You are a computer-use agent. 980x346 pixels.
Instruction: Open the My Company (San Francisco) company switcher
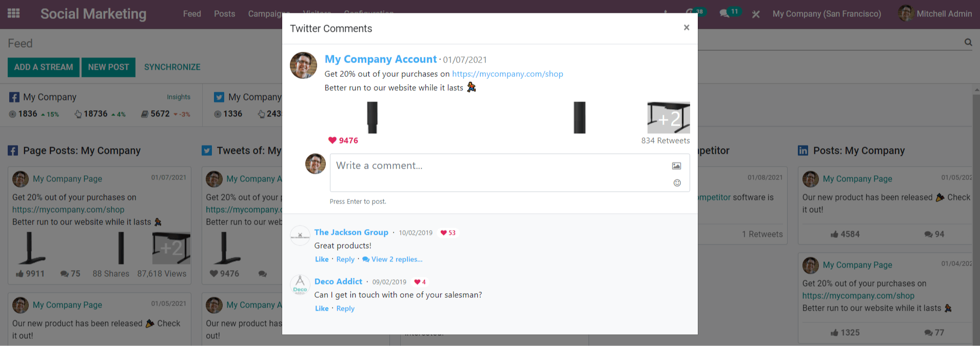(x=827, y=14)
